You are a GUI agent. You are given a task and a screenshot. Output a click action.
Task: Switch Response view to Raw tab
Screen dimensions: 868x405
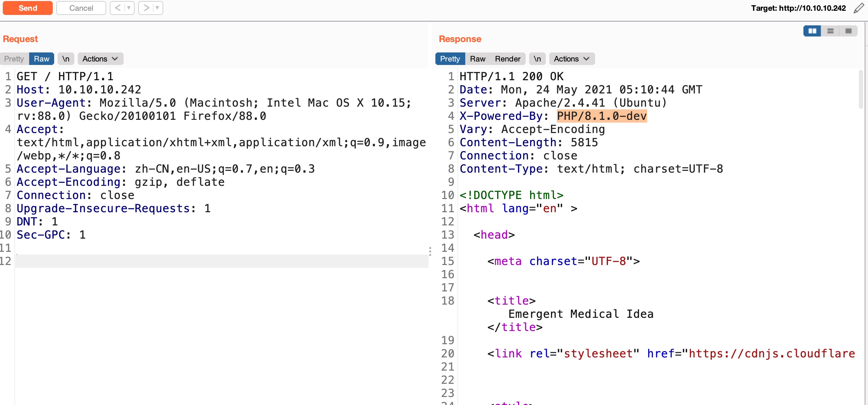pos(477,59)
